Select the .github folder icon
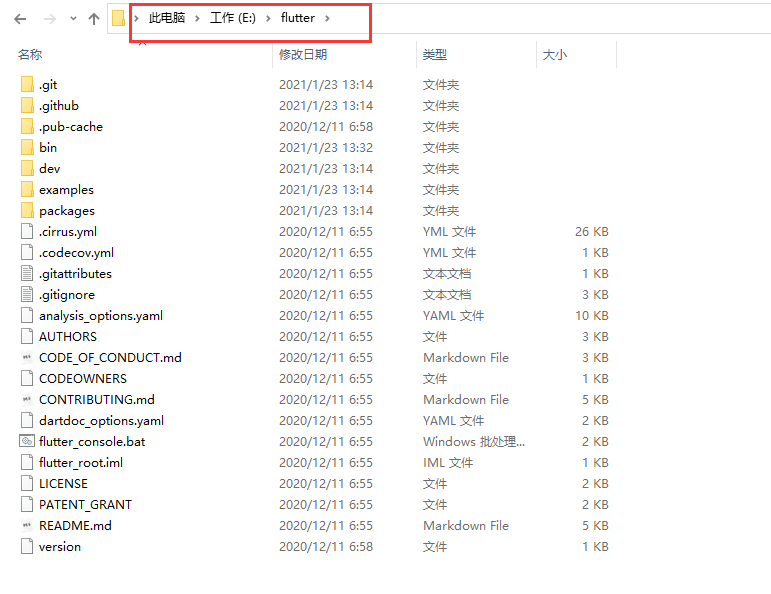Image resolution: width=771 pixels, height=594 pixels. coord(28,105)
